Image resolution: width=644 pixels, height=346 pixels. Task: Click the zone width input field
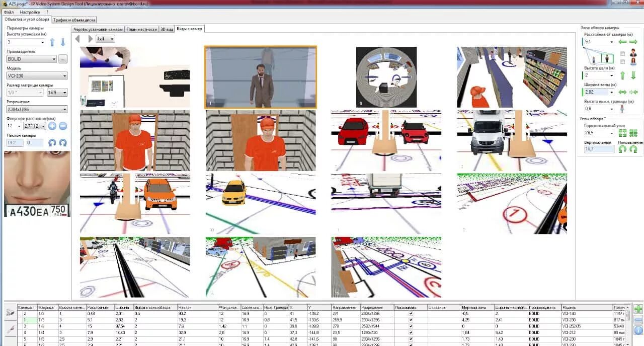pos(595,92)
